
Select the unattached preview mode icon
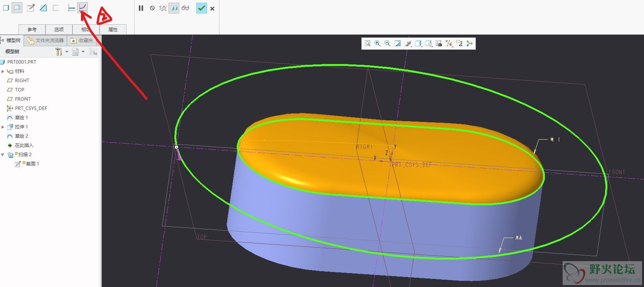tap(163, 8)
